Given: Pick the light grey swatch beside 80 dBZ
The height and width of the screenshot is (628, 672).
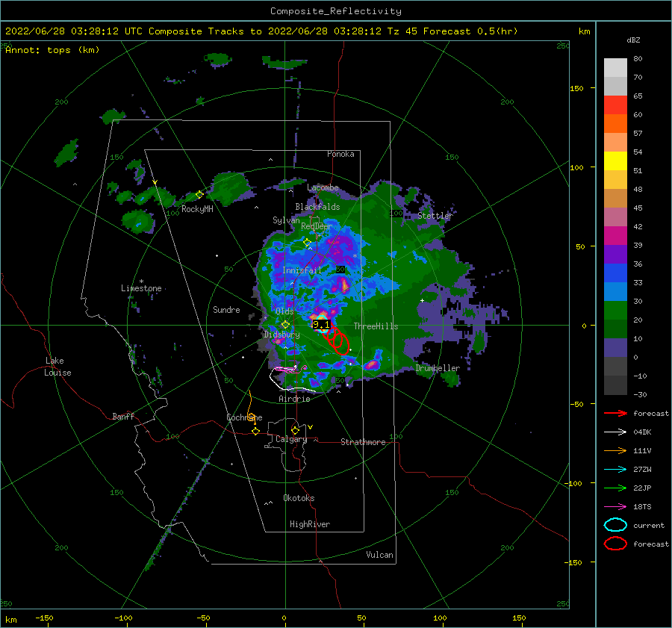Looking at the screenshot, I should tap(615, 68).
